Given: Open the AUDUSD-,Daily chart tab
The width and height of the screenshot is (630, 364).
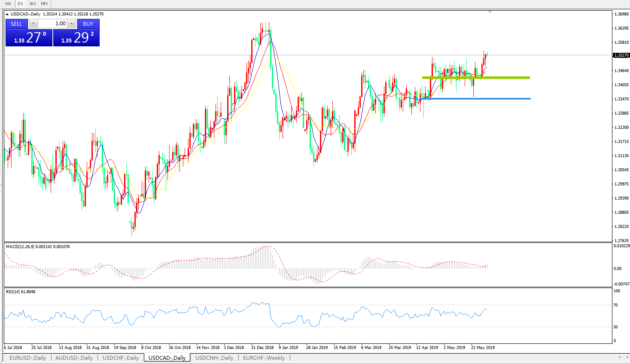Looking at the screenshot, I should [x=74, y=358].
